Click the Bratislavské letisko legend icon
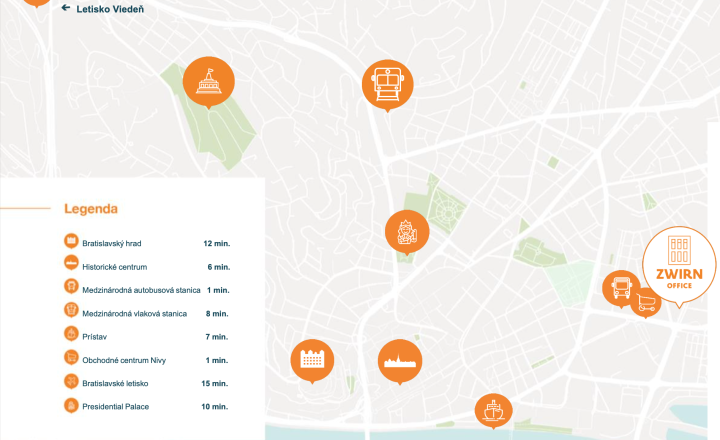 pos(71,381)
